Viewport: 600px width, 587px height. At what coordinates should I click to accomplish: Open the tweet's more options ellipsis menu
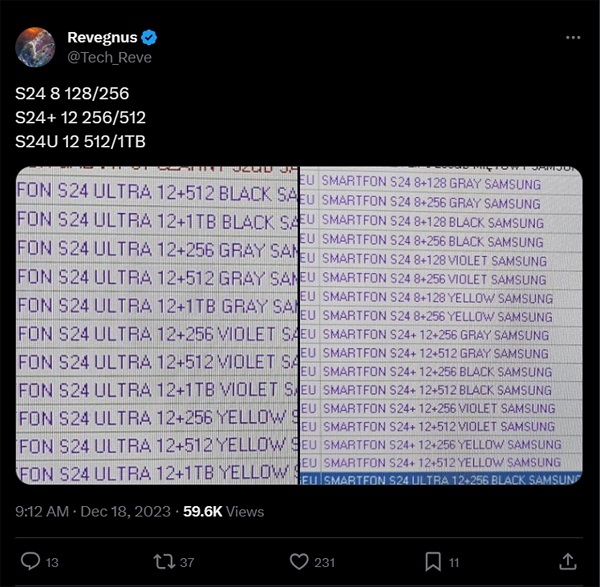point(573,38)
